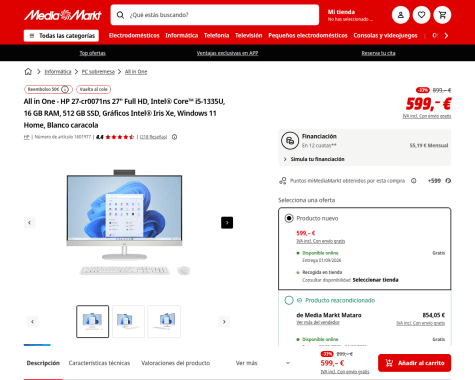Click Añadir al carrito button
This screenshot has height=380, width=475.
(414, 363)
